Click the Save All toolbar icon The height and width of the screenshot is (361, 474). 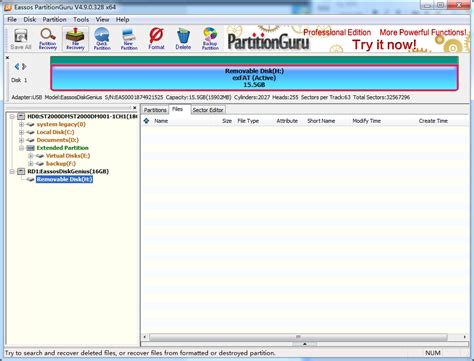click(x=21, y=39)
